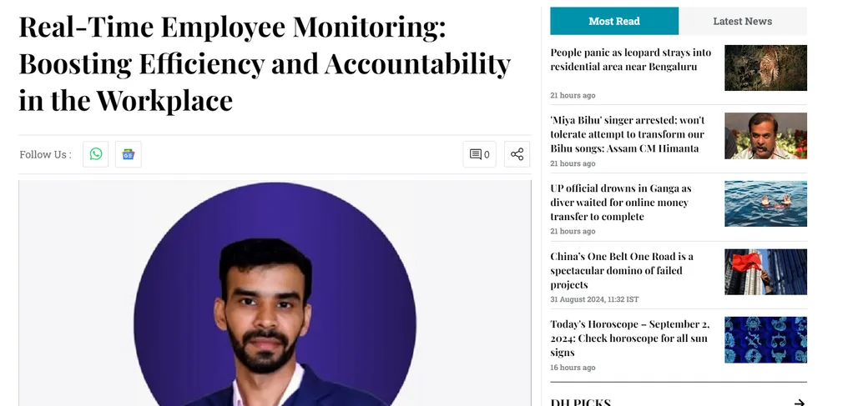Open the leopard strays near Bengaluru article

(630, 59)
